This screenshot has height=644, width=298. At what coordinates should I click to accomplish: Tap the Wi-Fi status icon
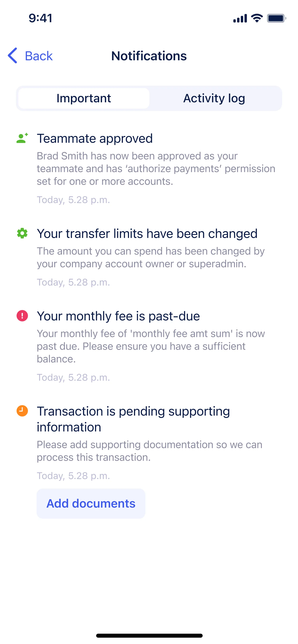(x=257, y=18)
